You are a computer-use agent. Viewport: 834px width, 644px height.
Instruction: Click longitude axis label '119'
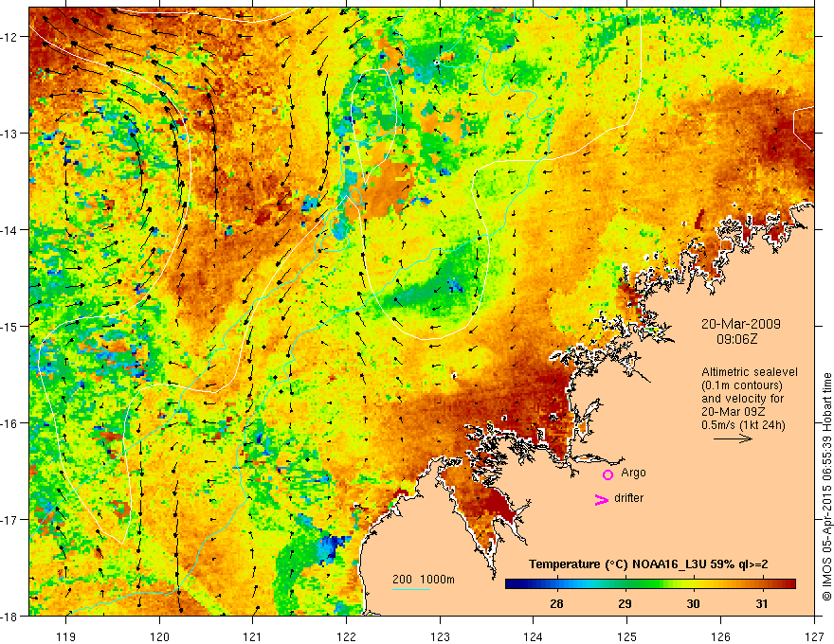coord(66,636)
